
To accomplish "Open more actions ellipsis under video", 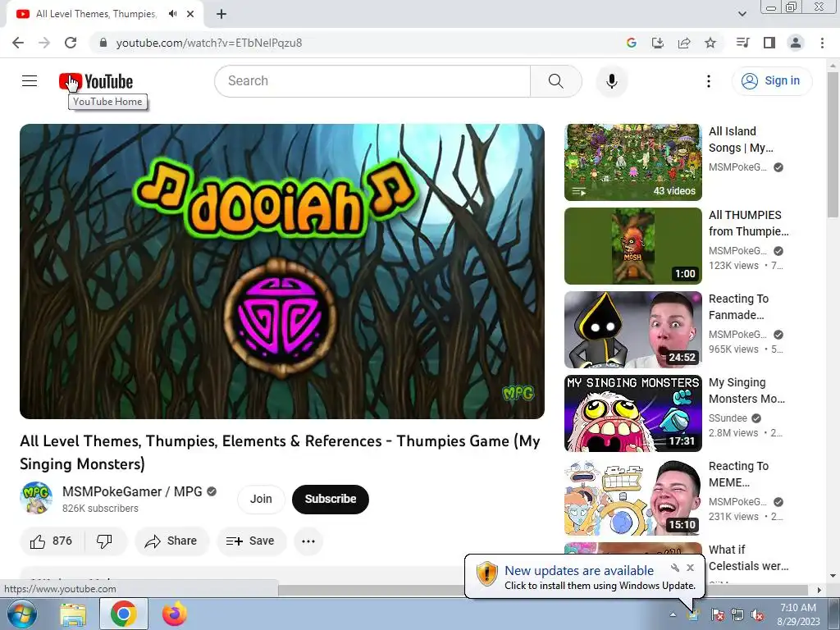I will pos(308,541).
